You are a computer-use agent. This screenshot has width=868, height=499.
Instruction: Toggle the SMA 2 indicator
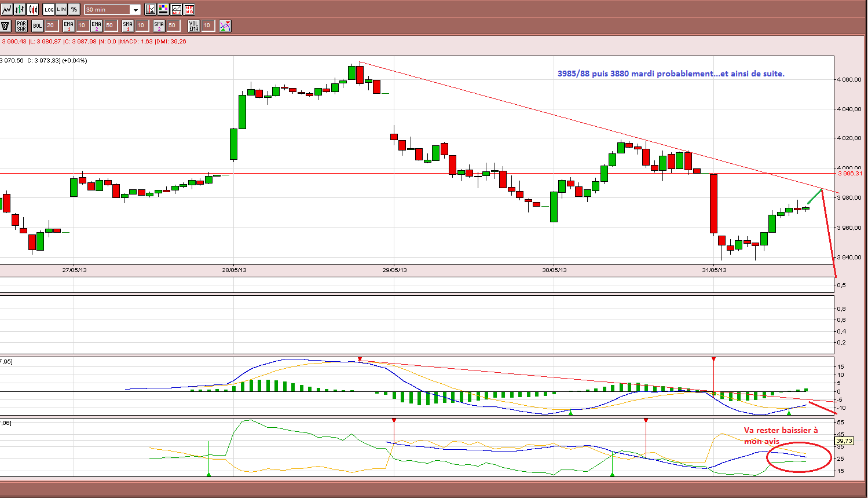(x=159, y=25)
